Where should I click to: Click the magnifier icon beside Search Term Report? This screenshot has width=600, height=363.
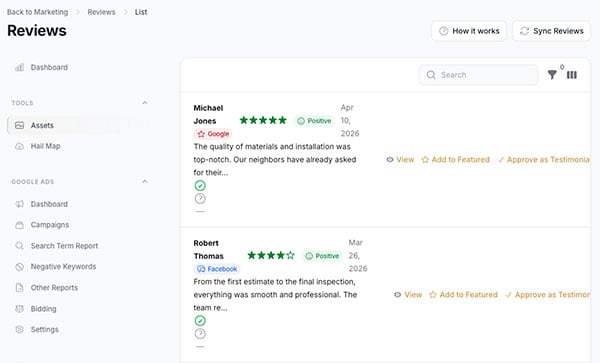tap(20, 246)
